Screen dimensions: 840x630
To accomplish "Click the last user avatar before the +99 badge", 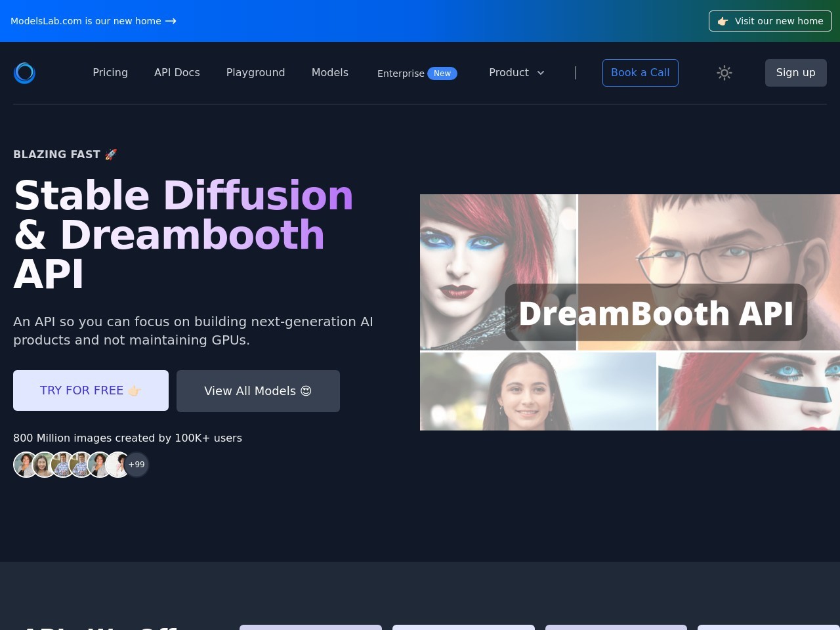I will [117, 465].
